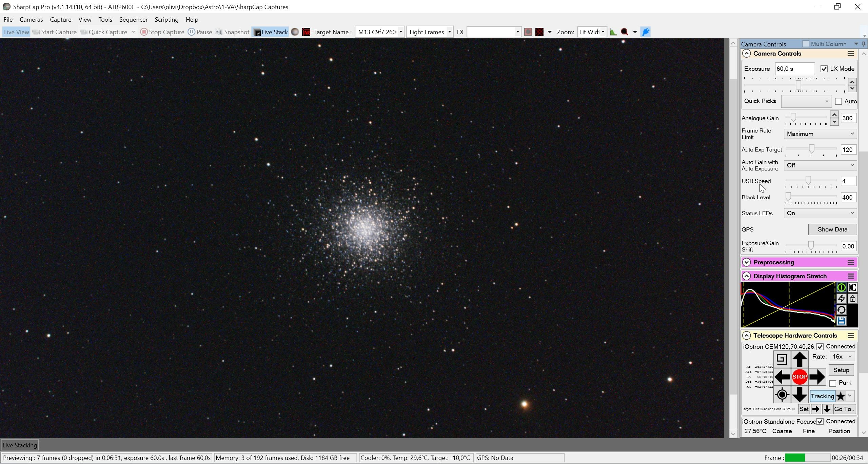Open Auto Gain with Auto Exposure dropdown

click(x=820, y=165)
